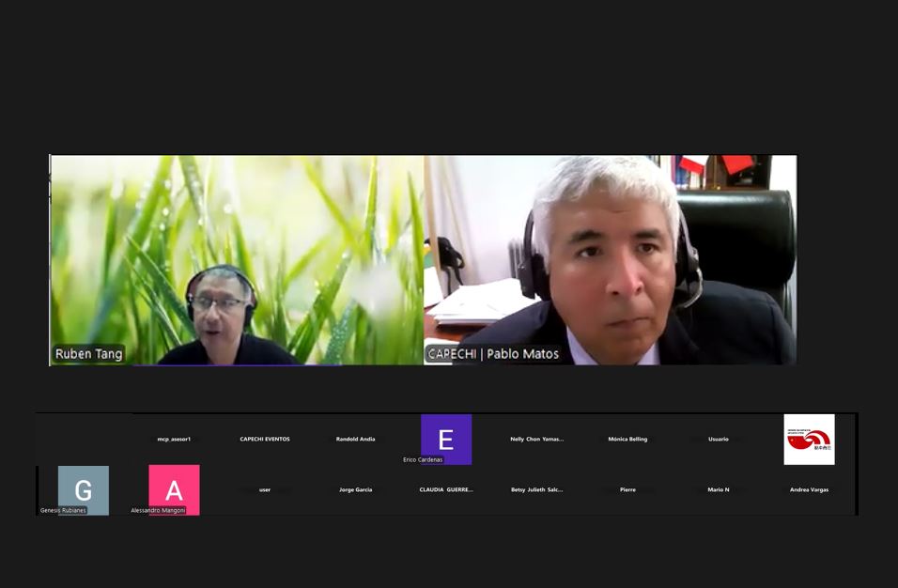The image size is (898, 588).
Task: Select the Usuario participant tile
Action: pos(718,439)
